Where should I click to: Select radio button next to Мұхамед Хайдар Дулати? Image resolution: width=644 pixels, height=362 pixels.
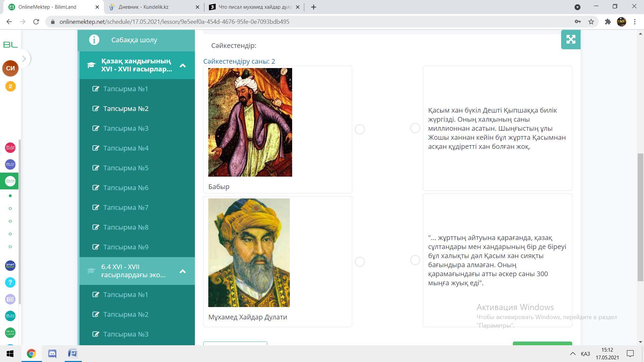tap(360, 262)
